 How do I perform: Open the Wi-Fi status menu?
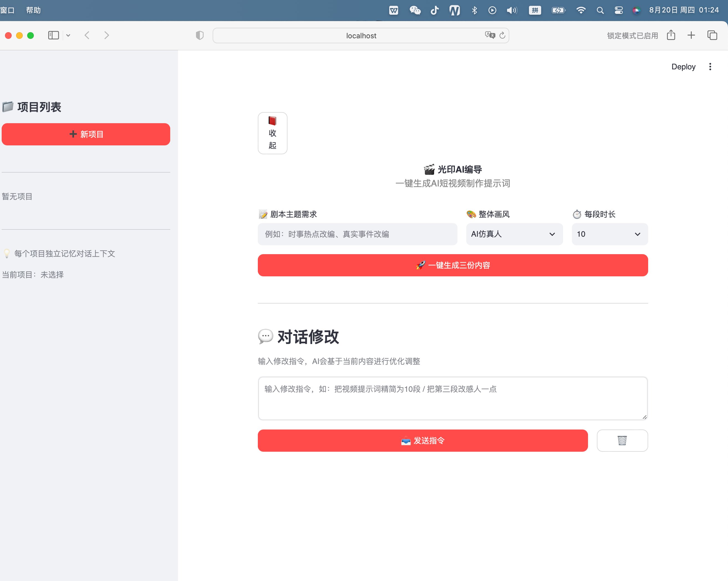point(581,11)
